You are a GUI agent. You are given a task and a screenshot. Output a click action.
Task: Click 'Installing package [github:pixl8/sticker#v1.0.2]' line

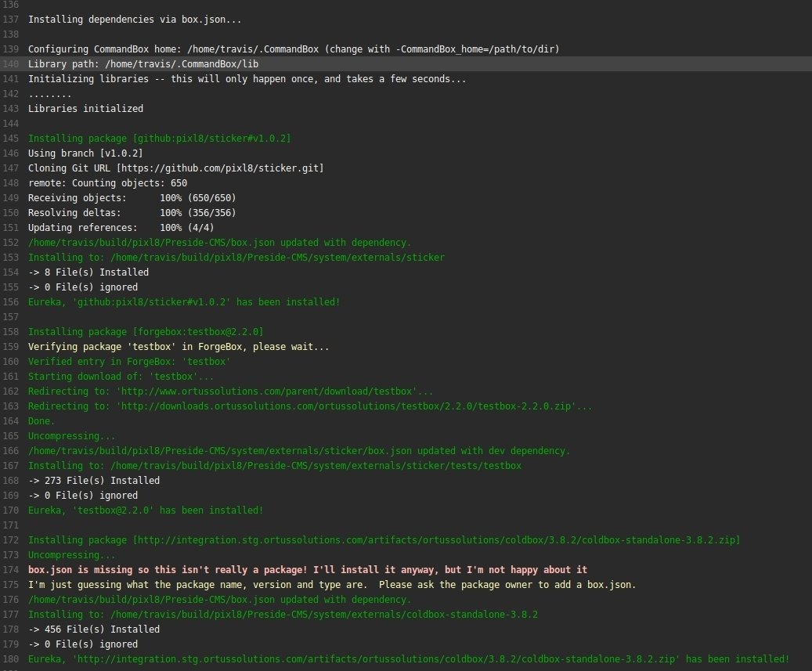point(160,139)
